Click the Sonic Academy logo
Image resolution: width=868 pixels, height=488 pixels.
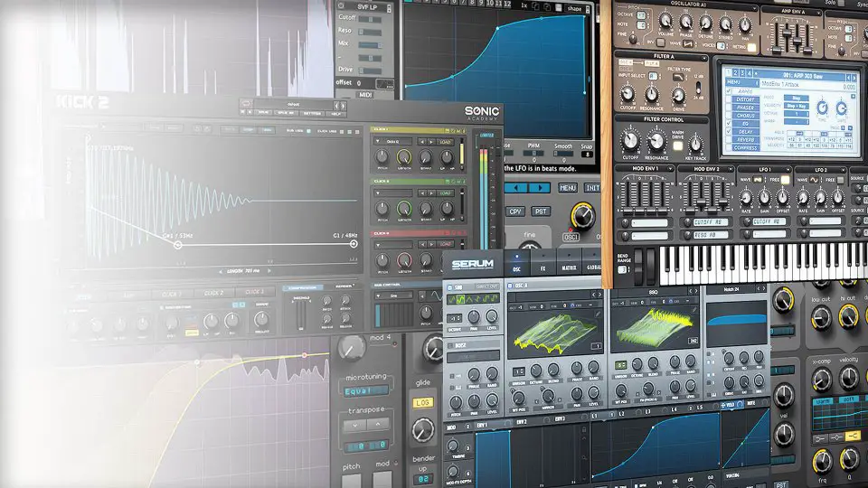482,114
